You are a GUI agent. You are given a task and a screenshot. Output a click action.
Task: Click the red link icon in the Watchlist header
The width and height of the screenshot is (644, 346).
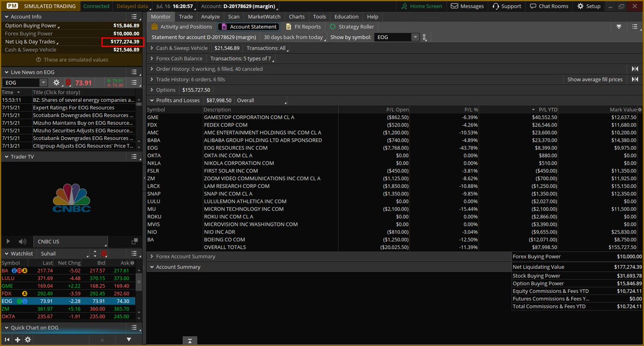(x=104, y=253)
